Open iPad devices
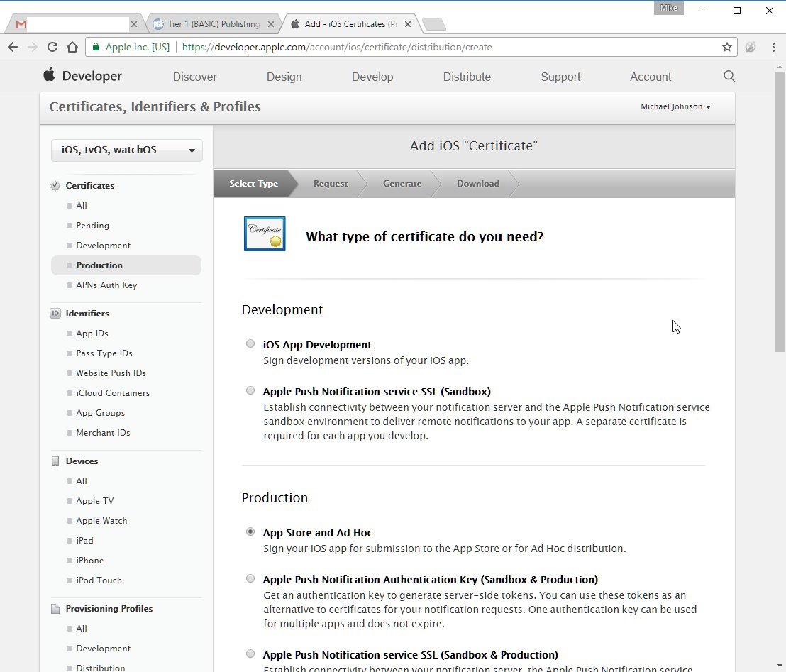This screenshot has height=672, width=786. (84, 541)
